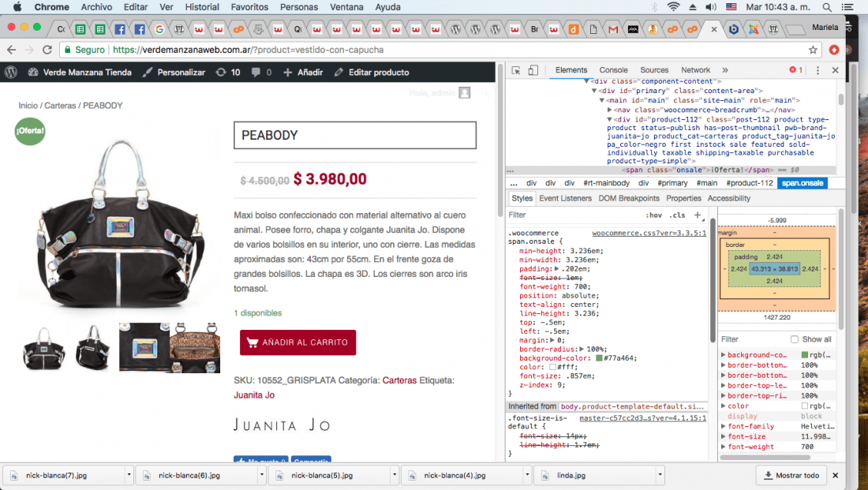The height and width of the screenshot is (490, 868).
Task: Follow the Carteras breadcrumb link
Action: click(x=60, y=105)
